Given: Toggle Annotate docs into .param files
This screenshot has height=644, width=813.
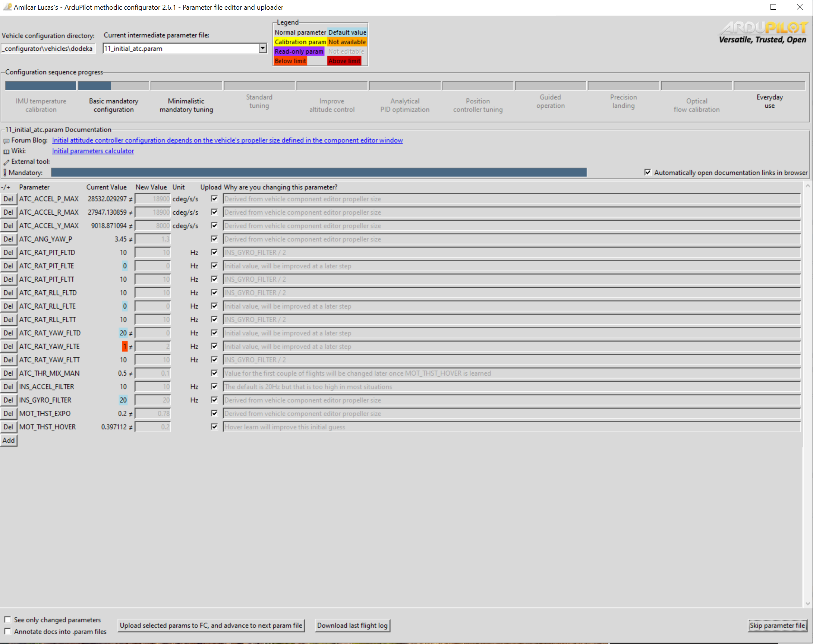Looking at the screenshot, I should [x=7, y=631].
